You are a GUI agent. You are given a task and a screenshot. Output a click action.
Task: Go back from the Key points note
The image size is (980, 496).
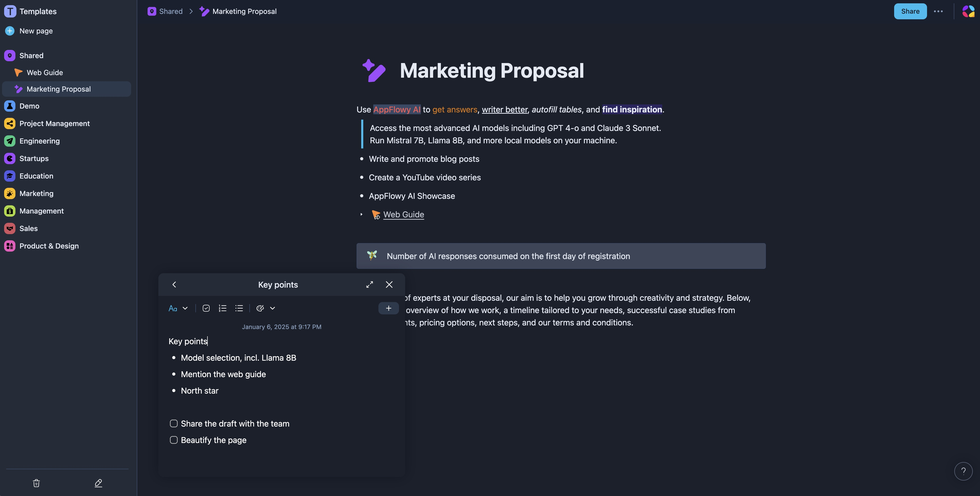(174, 285)
